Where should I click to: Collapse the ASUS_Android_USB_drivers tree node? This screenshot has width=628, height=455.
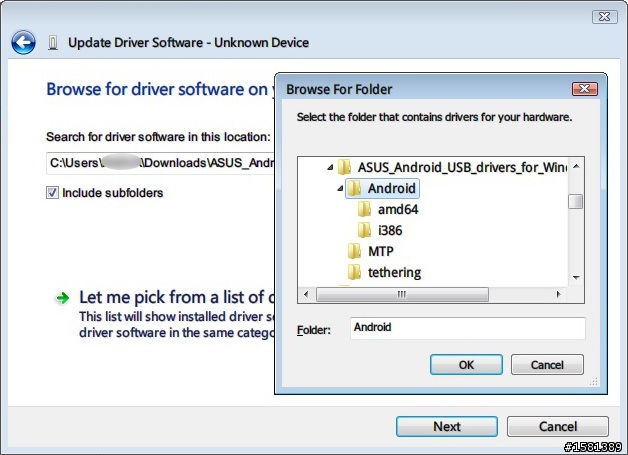(330, 167)
